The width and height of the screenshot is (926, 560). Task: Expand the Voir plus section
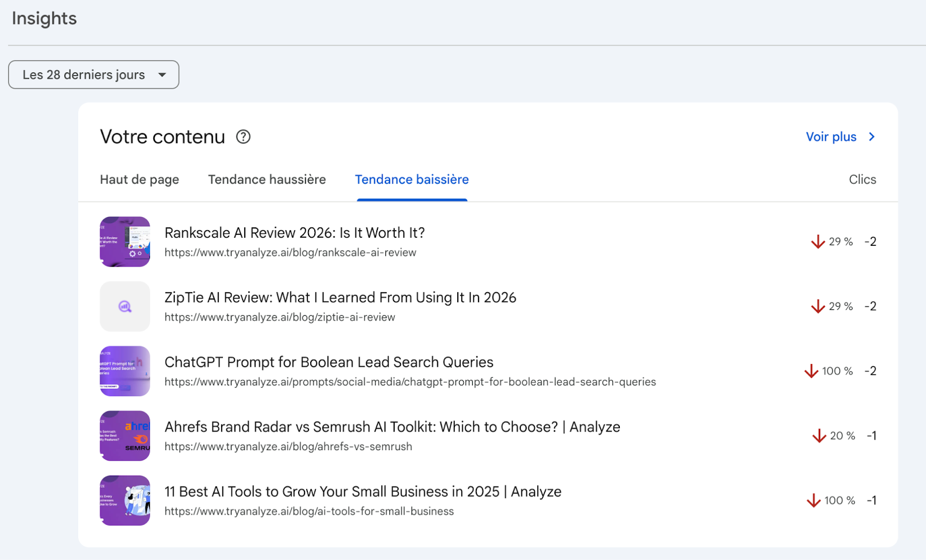coord(831,137)
